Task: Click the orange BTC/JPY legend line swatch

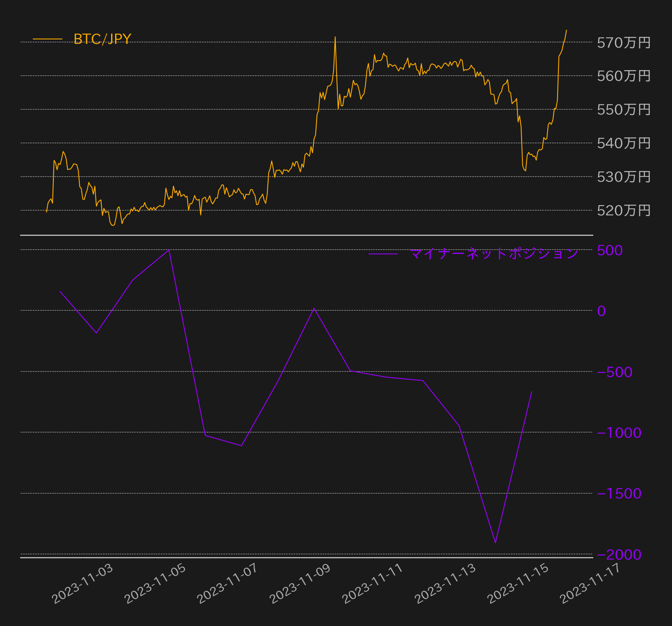Action: pyautogui.click(x=48, y=39)
